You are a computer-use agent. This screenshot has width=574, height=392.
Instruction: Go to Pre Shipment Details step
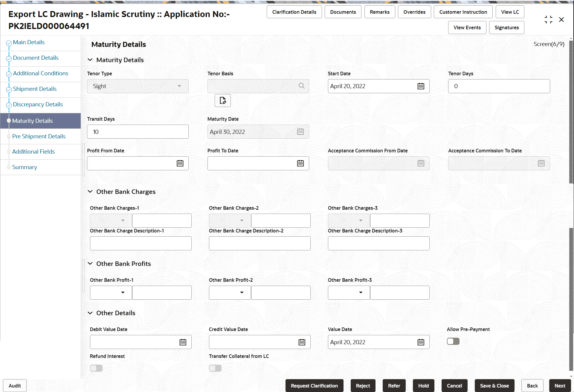[x=39, y=136]
